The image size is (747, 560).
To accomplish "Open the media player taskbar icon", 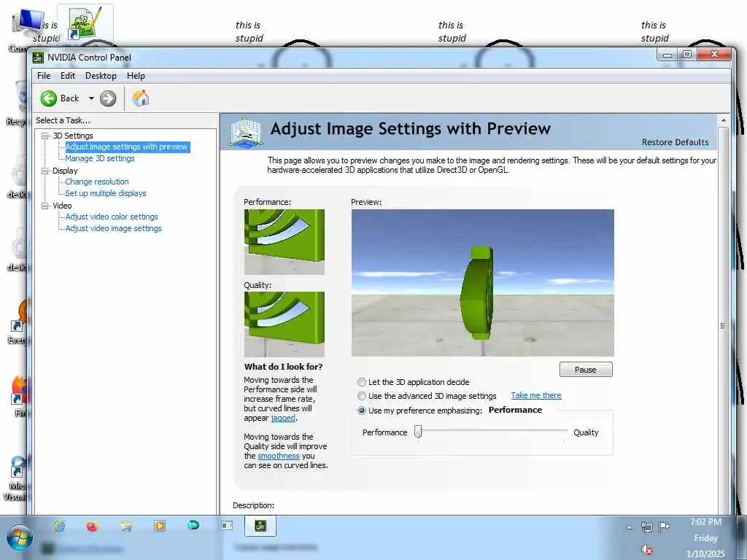I will click(x=160, y=526).
